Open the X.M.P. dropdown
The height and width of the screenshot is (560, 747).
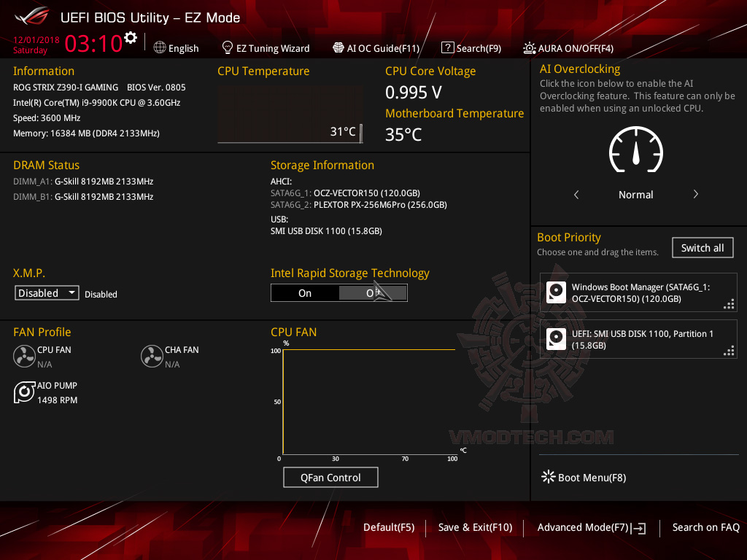tap(47, 292)
